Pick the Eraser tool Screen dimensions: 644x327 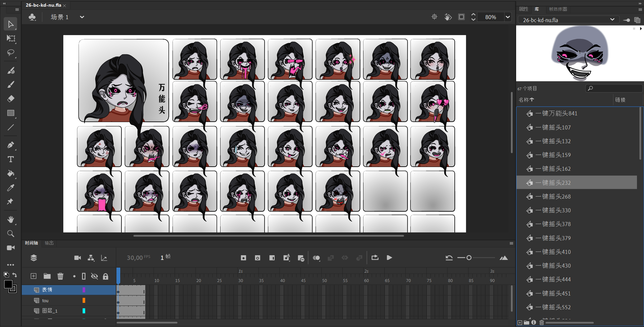[x=11, y=99]
